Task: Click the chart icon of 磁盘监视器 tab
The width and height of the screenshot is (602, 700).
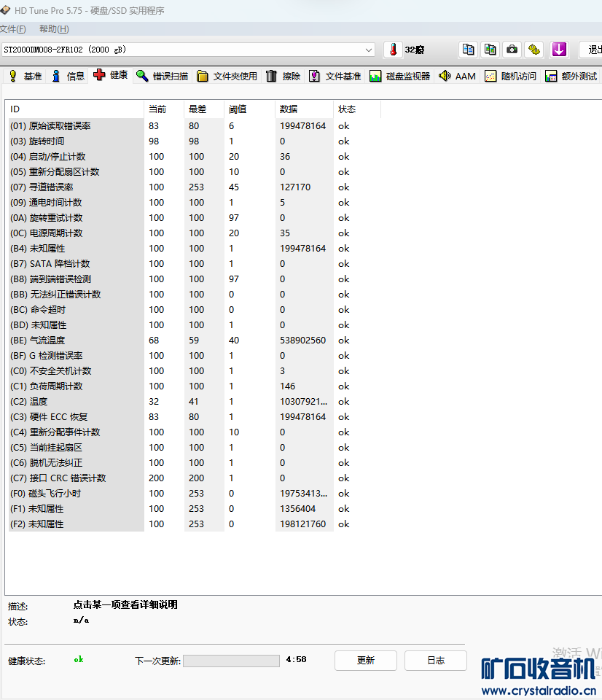Action: coord(375,77)
